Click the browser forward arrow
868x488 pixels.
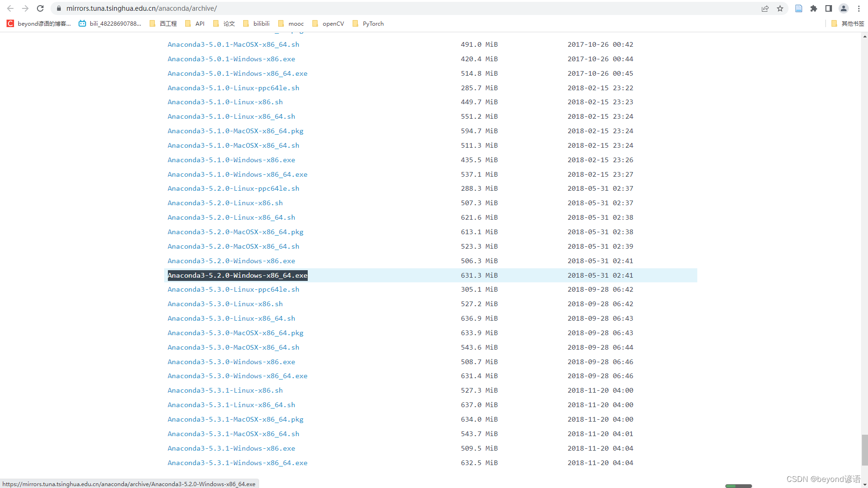(25, 8)
